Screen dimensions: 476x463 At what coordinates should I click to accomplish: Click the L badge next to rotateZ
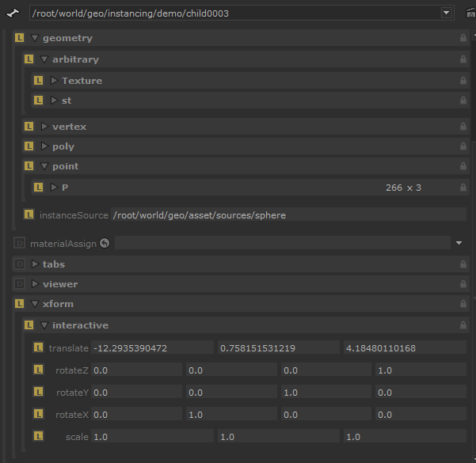click(x=38, y=370)
